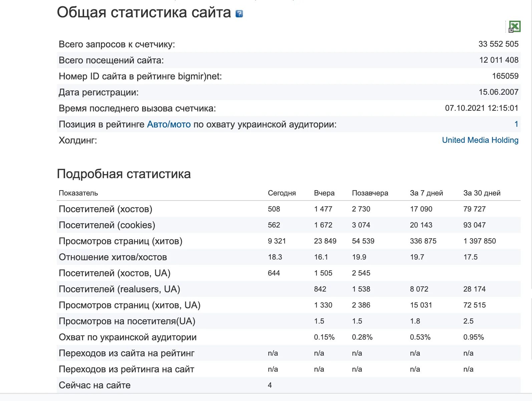Select 30-day page views value 1 397 850
532x401 pixels.
tap(479, 241)
